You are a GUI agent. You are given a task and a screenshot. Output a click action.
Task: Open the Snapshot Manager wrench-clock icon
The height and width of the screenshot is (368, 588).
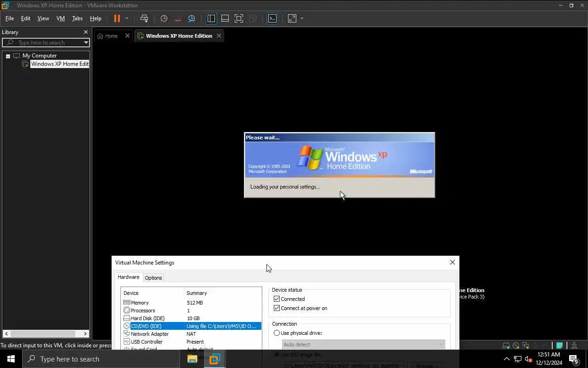coord(192,18)
